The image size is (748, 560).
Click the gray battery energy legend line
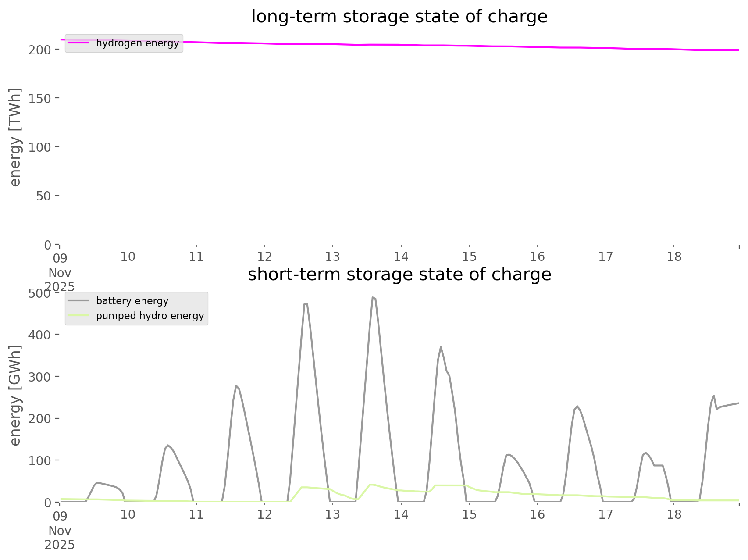tap(78, 301)
